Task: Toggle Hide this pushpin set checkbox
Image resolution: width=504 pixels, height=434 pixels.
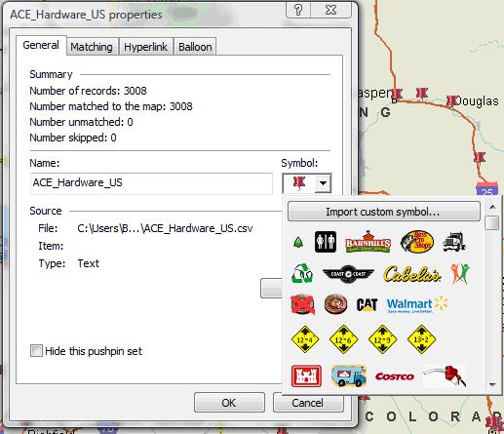Action: point(36,351)
